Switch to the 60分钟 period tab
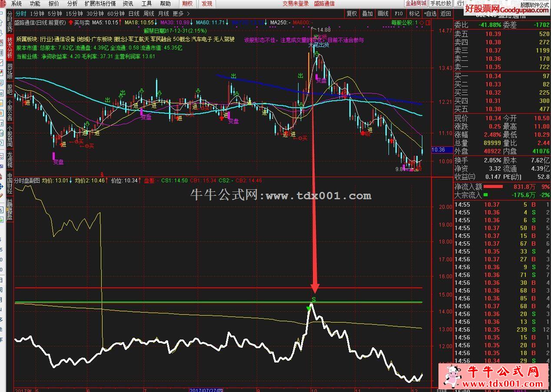Image resolution: width=551 pixels, height=392 pixels. (116, 13)
